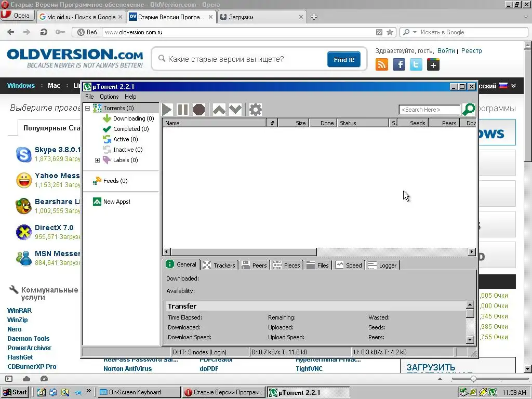532x399 pixels.
Task: Sort by the Peers column header
Action: [x=444, y=123]
